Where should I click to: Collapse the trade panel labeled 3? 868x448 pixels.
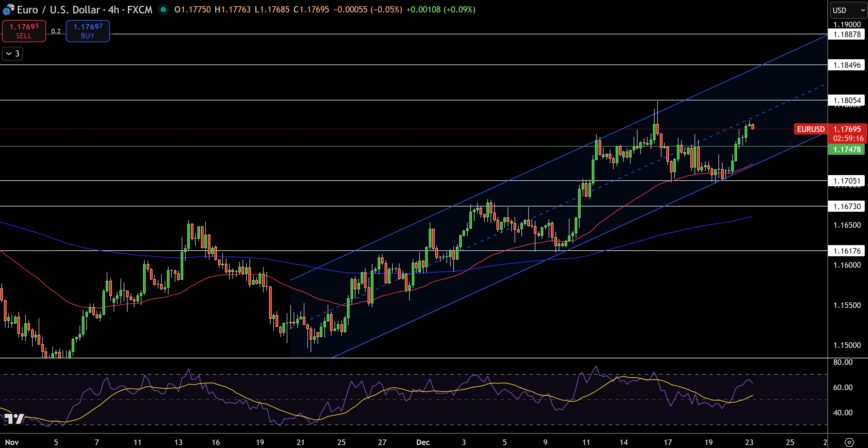(x=12, y=53)
